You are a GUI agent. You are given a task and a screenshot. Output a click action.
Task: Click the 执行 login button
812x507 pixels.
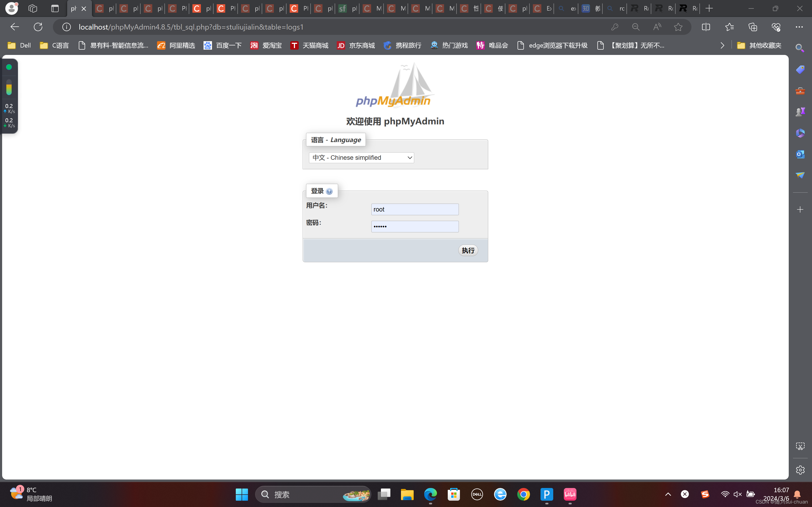(x=468, y=251)
